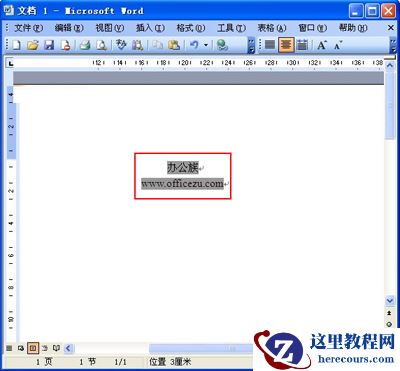Open the Research pane icon

click(x=137, y=45)
